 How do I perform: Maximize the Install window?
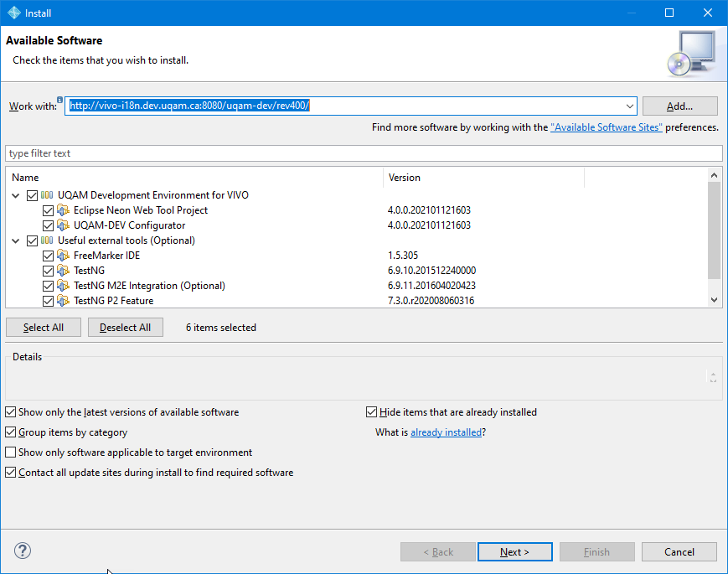point(669,13)
